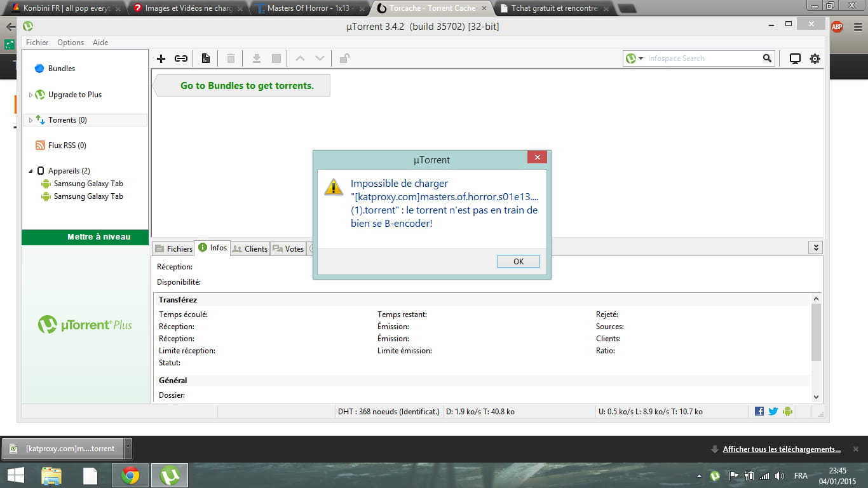Click Create New Torrent file icon
Image resolution: width=868 pixels, height=488 pixels.
(206, 58)
